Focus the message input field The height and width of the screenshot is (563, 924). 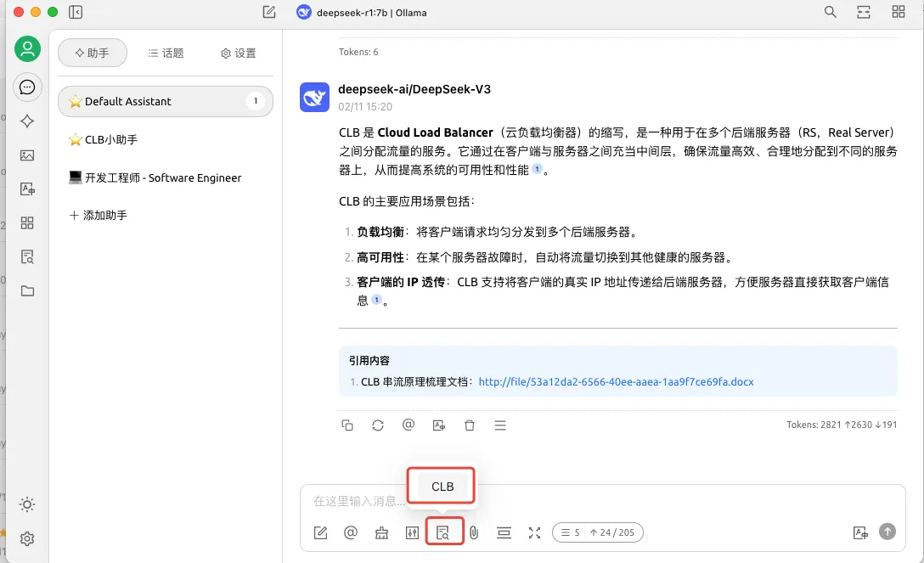tap(601, 501)
